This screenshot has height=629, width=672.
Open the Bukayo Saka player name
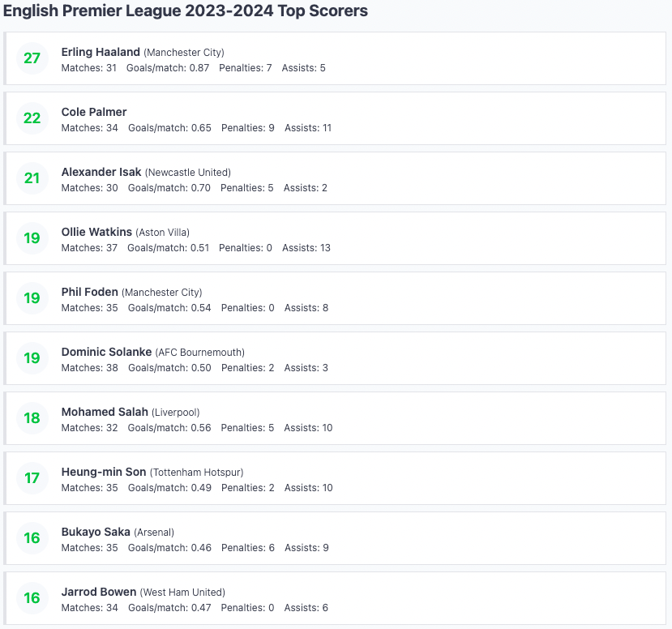(x=96, y=533)
